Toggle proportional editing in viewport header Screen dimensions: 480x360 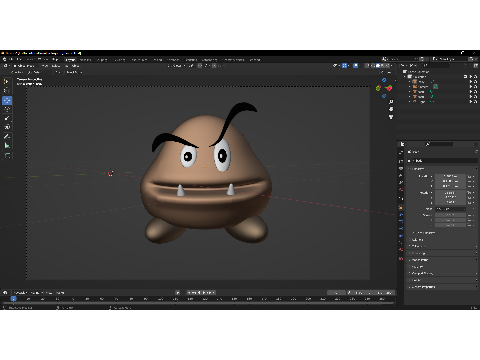(214, 66)
